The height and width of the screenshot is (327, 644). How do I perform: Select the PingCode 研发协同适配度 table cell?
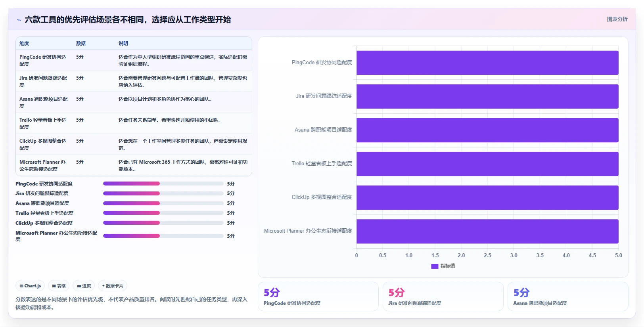click(x=43, y=61)
